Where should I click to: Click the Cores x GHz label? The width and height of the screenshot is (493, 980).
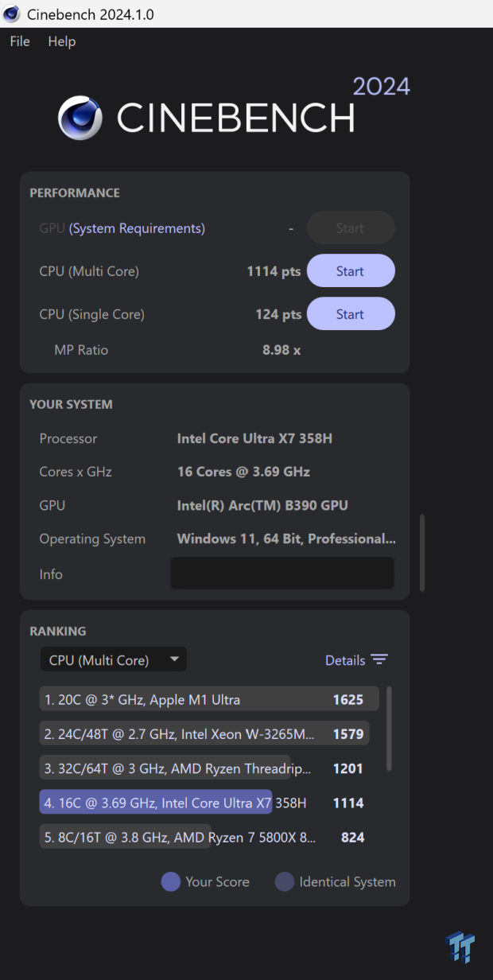pyautogui.click(x=76, y=472)
